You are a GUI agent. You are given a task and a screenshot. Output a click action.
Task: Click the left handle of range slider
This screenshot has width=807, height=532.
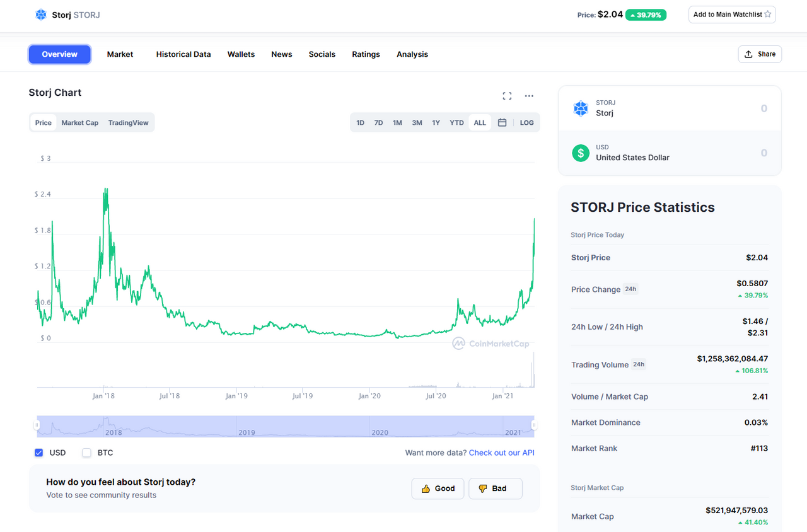click(x=36, y=426)
